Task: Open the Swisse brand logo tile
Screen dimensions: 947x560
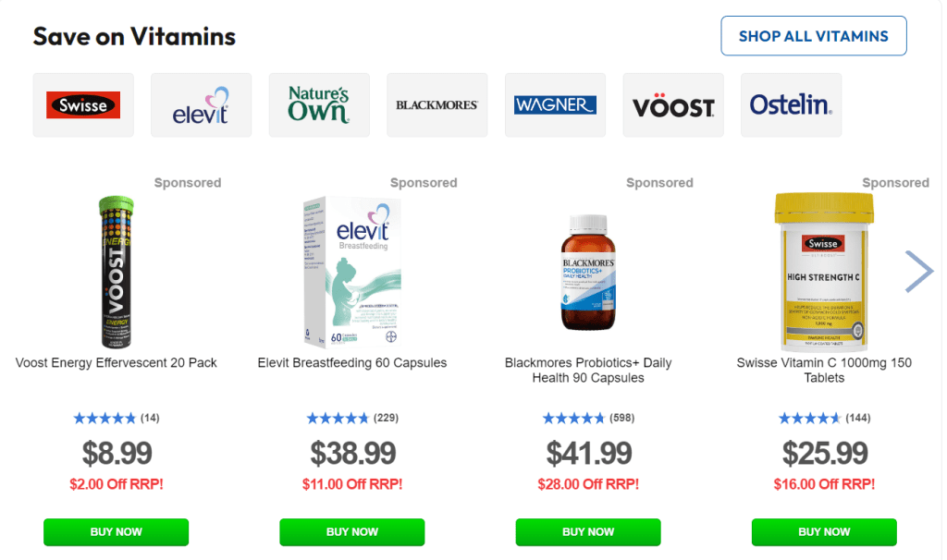Action: coord(83,105)
